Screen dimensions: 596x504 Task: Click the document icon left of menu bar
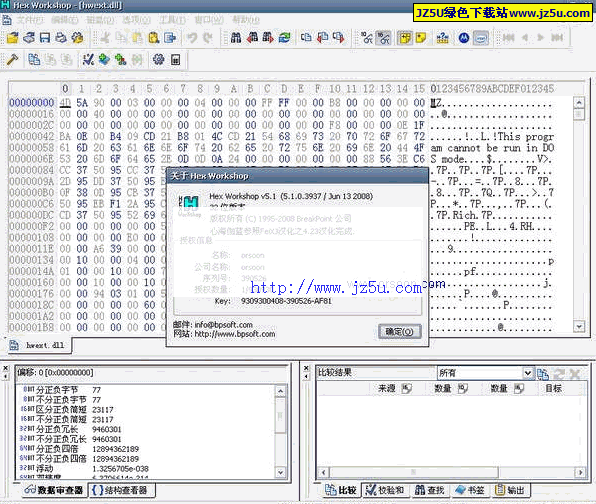[6, 20]
